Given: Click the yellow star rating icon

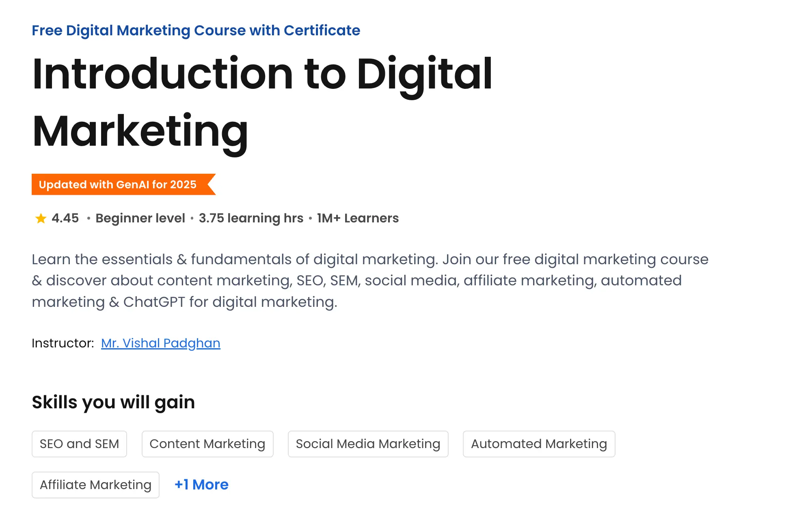Looking at the screenshot, I should 41,219.
